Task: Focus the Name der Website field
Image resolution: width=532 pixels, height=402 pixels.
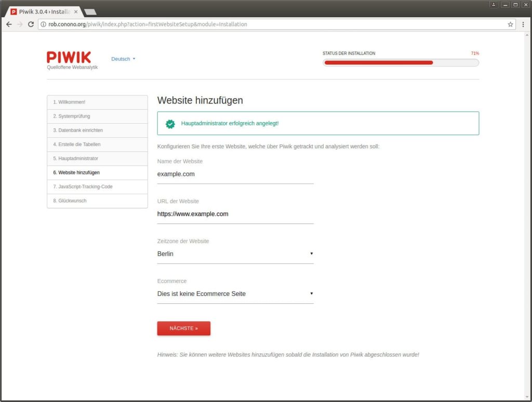Action: click(x=235, y=174)
